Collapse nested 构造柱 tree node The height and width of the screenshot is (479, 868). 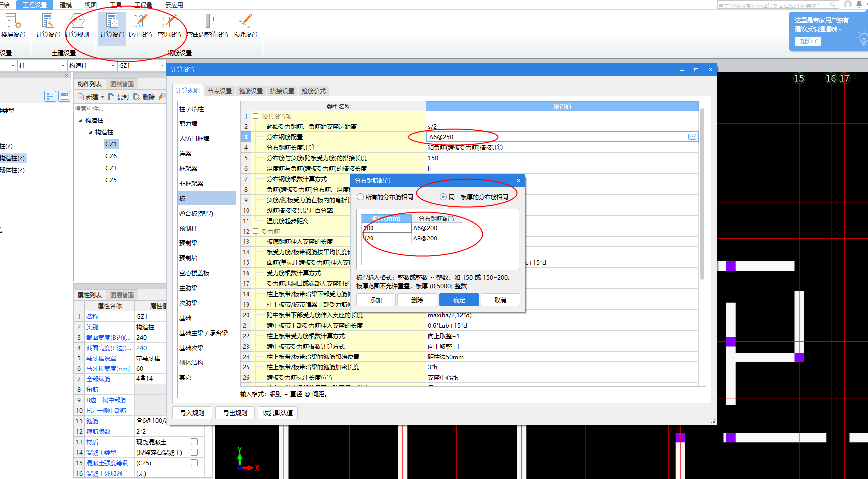click(x=90, y=132)
